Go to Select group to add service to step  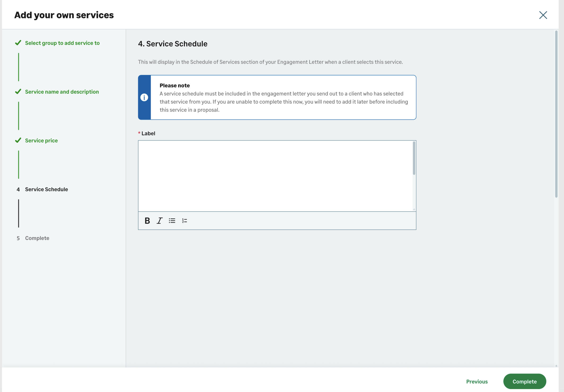(x=62, y=43)
